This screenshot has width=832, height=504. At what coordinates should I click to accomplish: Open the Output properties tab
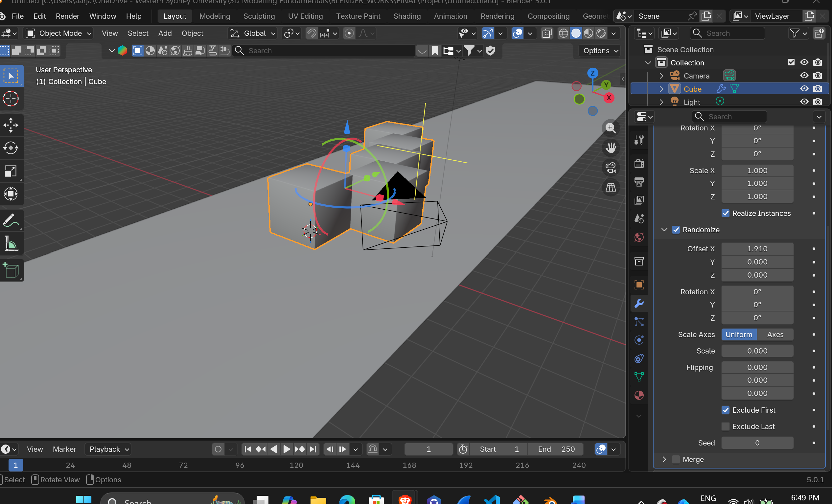click(x=639, y=182)
